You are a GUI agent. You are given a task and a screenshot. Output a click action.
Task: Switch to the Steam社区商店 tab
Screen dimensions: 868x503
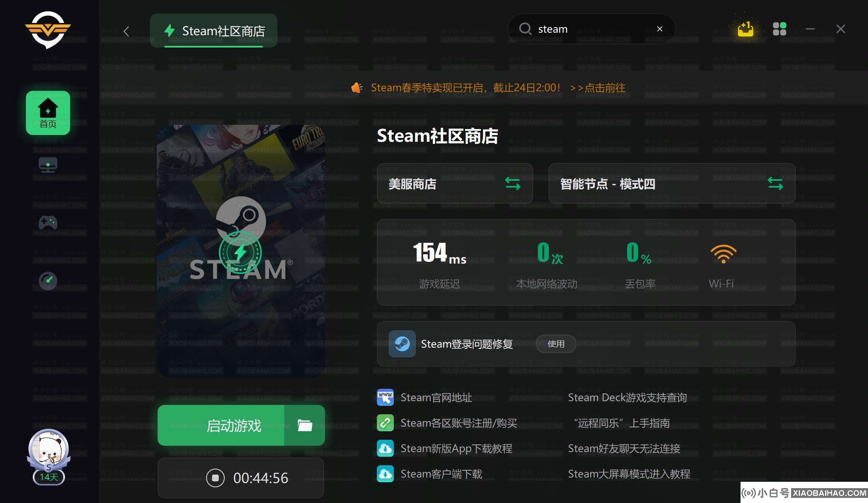[x=214, y=31]
